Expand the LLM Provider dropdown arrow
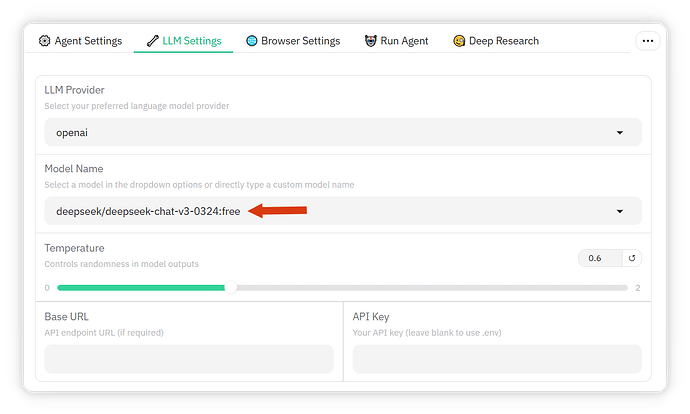This screenshot has height=414, width=690. (620, 132)
